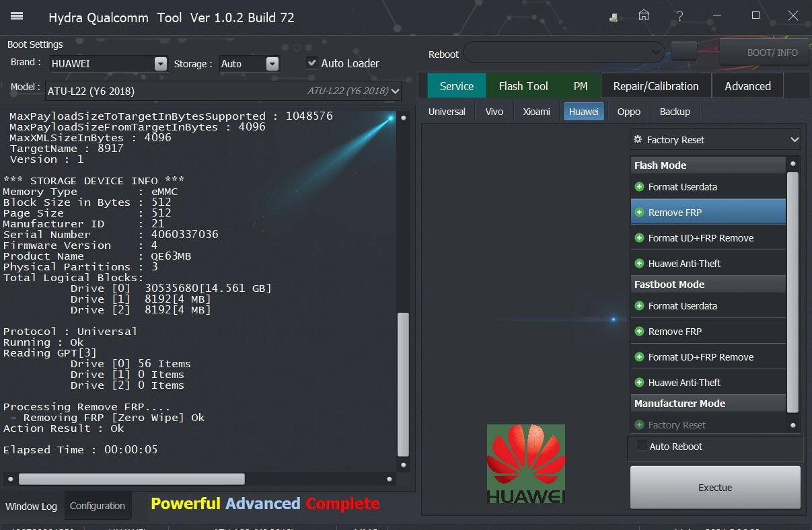Open the Advanced tab
Image resolution: width=812 pixels, height=530 pixels.
748,86
